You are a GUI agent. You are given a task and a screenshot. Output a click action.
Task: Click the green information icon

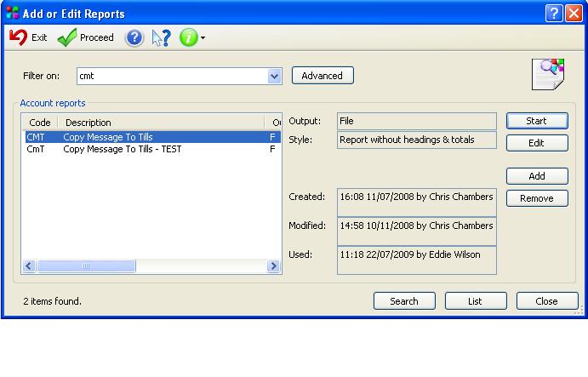(188, 37)
